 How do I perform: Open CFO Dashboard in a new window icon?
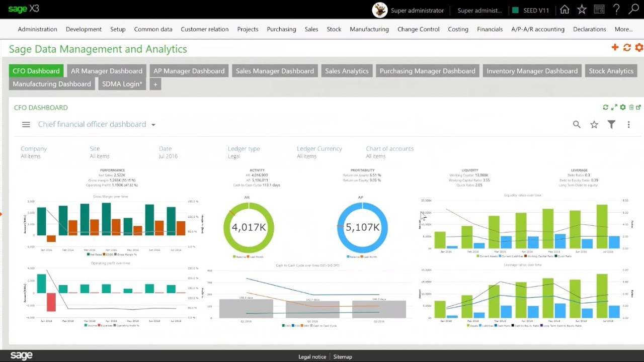(638, 107)
